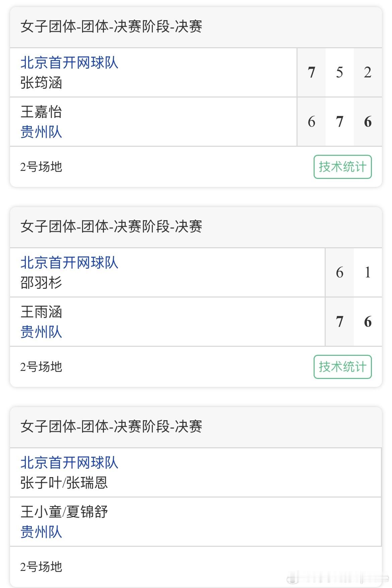Click 技术统计 button in 张筠涵 match card
The width and height of the screenshot is (392, 588).
point(342,167)
